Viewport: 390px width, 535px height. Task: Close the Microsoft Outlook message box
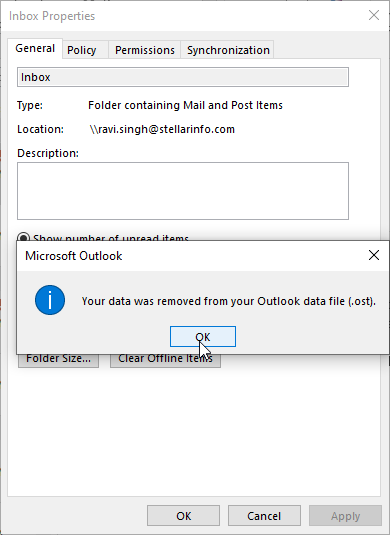[374, 255]
